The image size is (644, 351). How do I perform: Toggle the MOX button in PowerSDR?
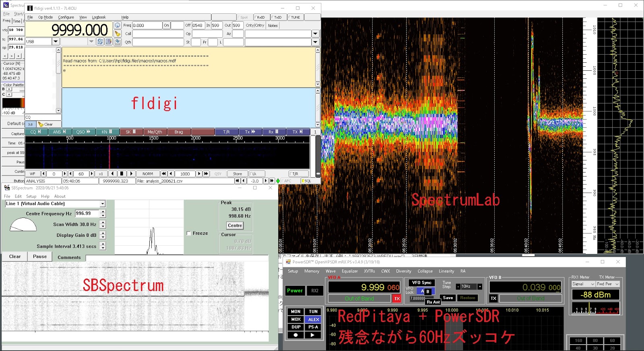pos(296,319)
